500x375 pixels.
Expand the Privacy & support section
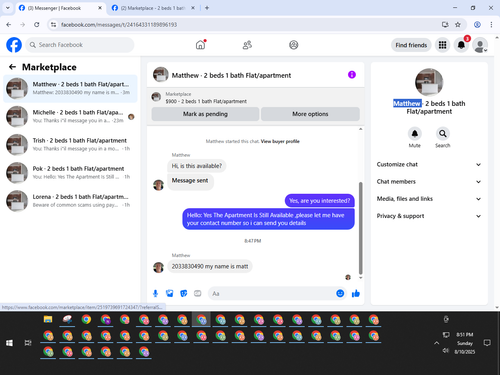point(429,216)
